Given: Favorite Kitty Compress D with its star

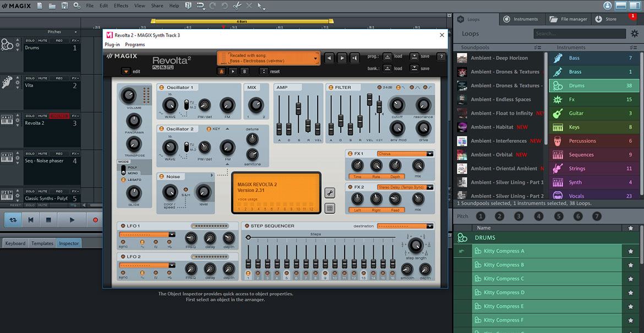Looking at the screenshot, I should click(x=630, y=293).
